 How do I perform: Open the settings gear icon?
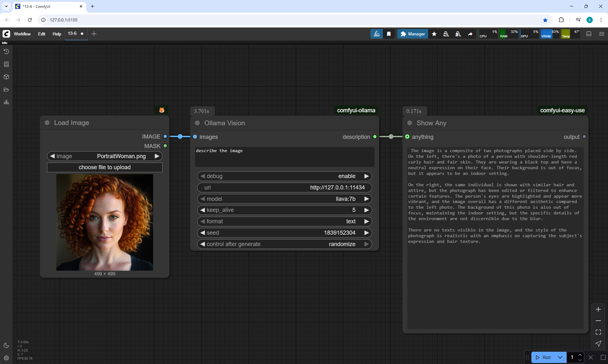[x=6, y=358]
